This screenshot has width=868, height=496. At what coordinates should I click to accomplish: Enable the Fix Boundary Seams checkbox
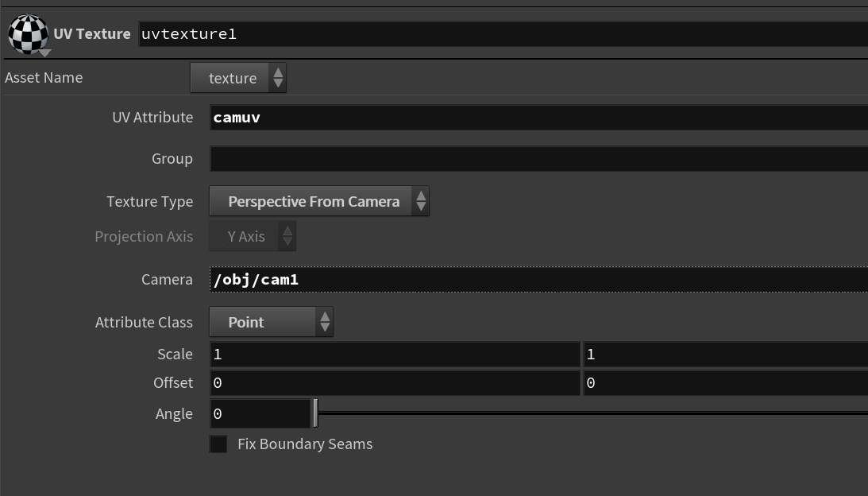[x=218, y=444]
